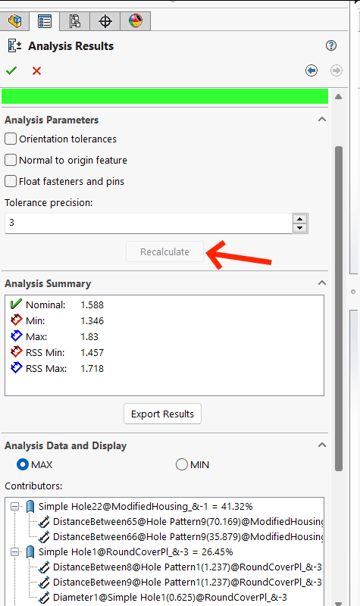Screen dimensions: 360x606
Task: Toggle Float fasteners and pins
Action: [11, 181]
